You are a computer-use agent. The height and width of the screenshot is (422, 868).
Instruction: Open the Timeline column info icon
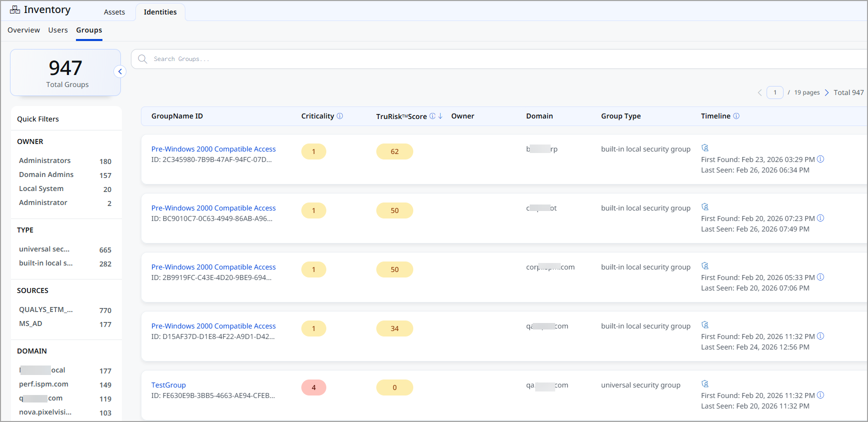click(736, 116)
